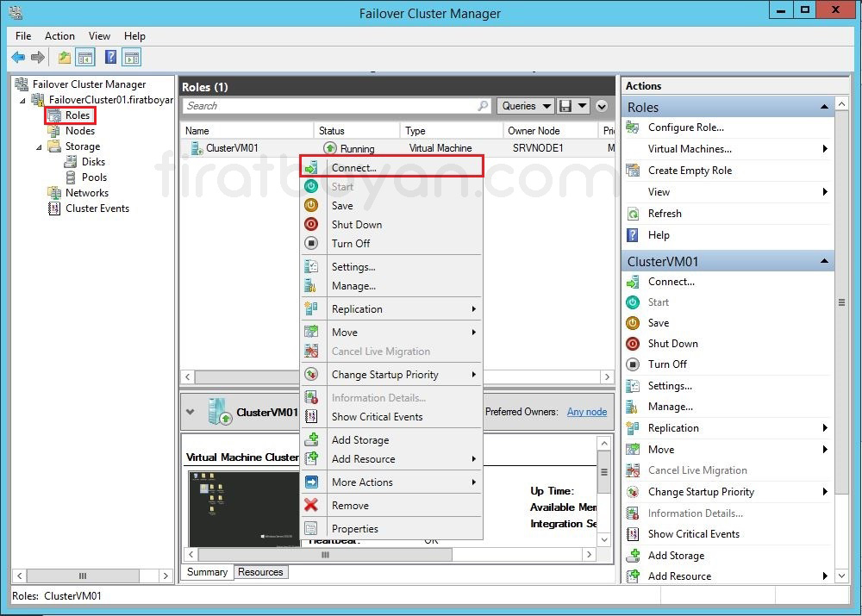The width and height of the screenshot is (862, 616).
Task: Expand the search options round chevron
Action: [602, 106]
